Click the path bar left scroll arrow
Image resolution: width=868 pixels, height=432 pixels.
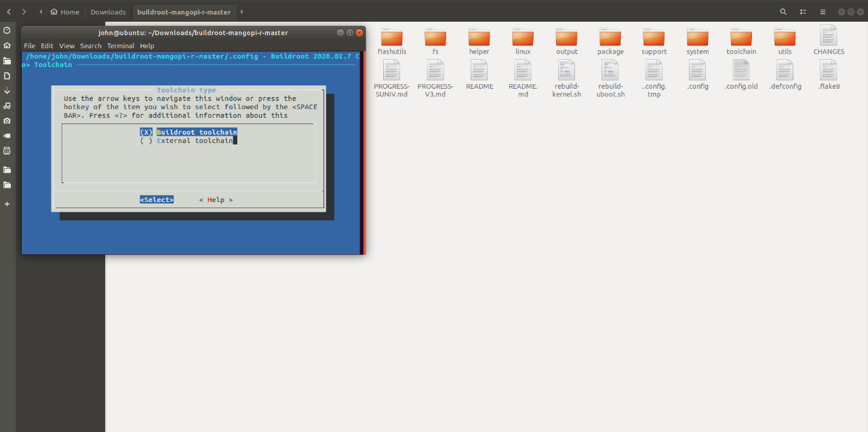40,12
